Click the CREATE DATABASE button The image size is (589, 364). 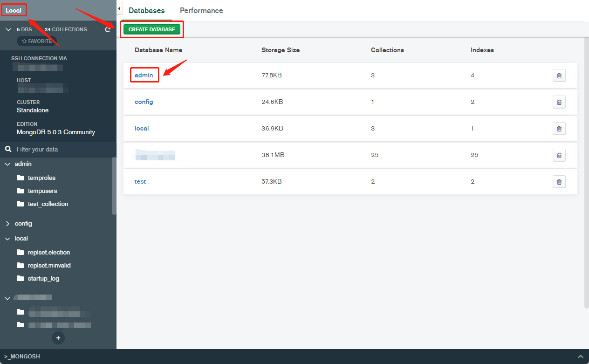(152, 29)
